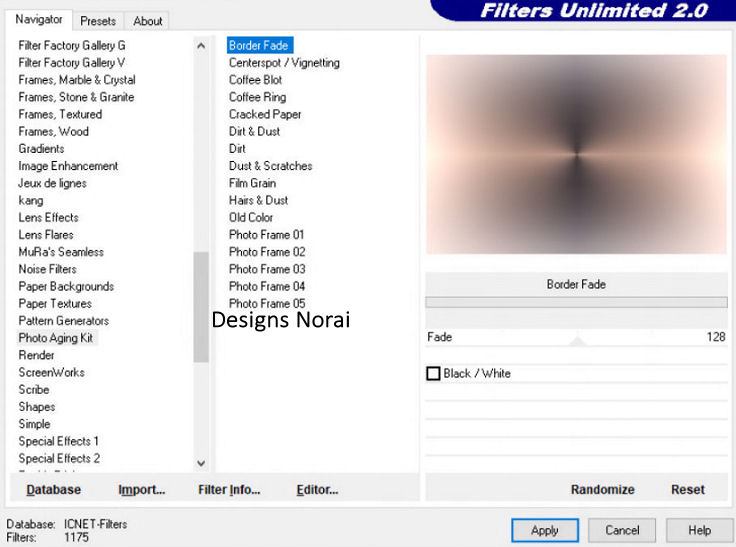Image resolution: width=736 pixels, height=547 pixels.
Task: Click the Apply button
Action: [x=544, y=531]
